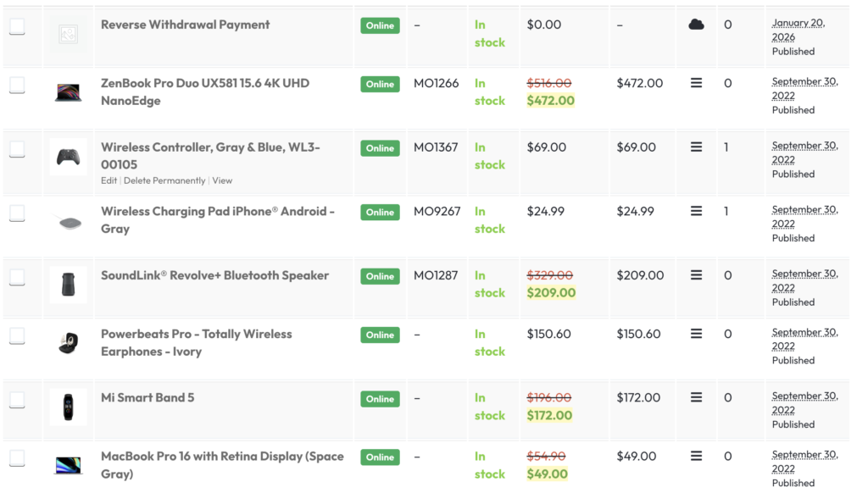Screen dimensions: 868x493
Task: Select the Reverse Withdrawal Payment checkbox
Action: (17, 27)
